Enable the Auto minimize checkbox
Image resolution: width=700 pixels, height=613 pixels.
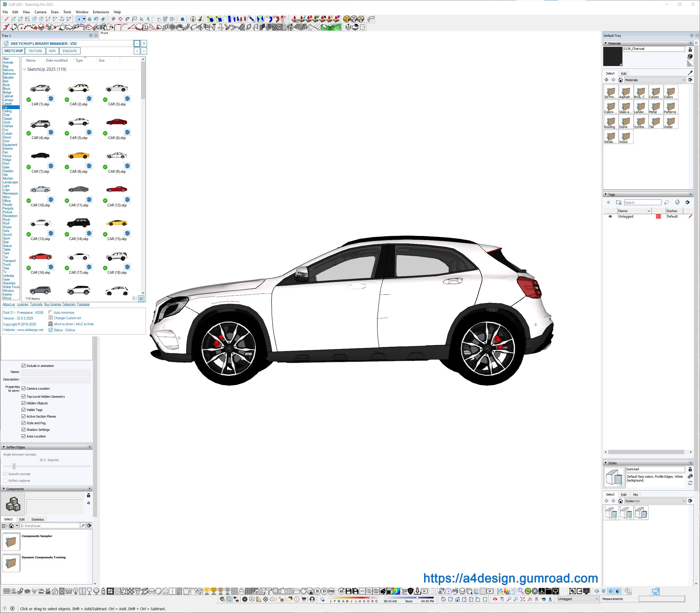(x=50, y=312)
